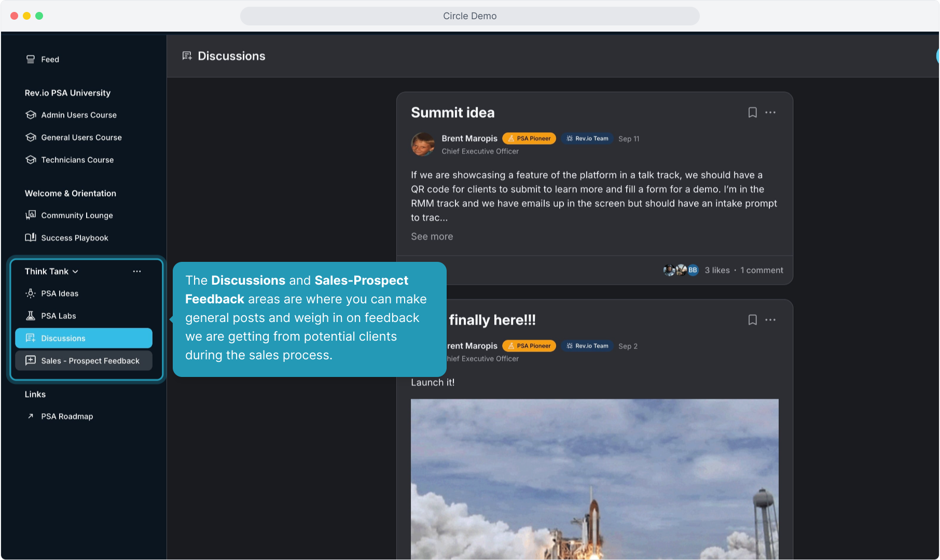Click the Community Lounge icon

point(31,215)
